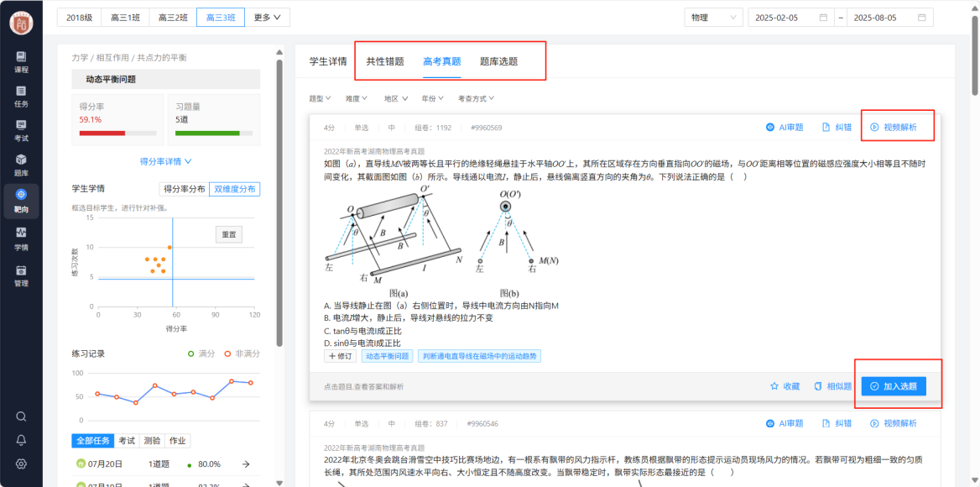The height and width of the screenshot is (487, 980).
Task: Open the 考查方式 filter dropdown
Action: pos(477,98)
